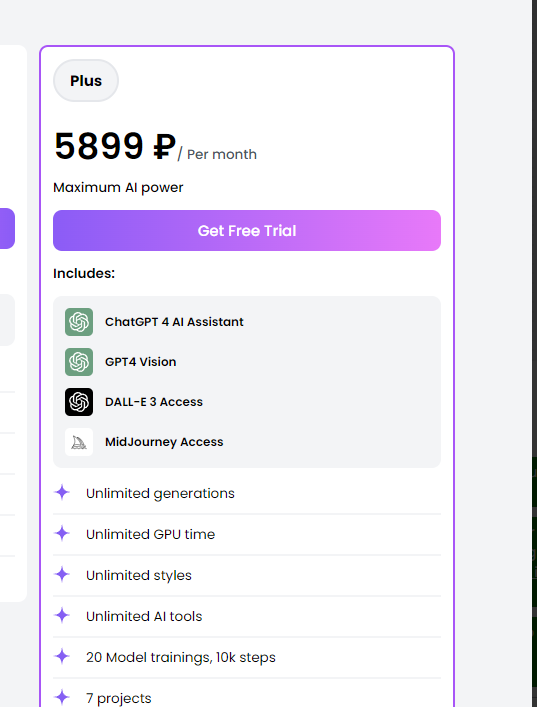This screenshot has height=707, width=537.
Task: Select the Plus plan badge
Action: (86, 81)
